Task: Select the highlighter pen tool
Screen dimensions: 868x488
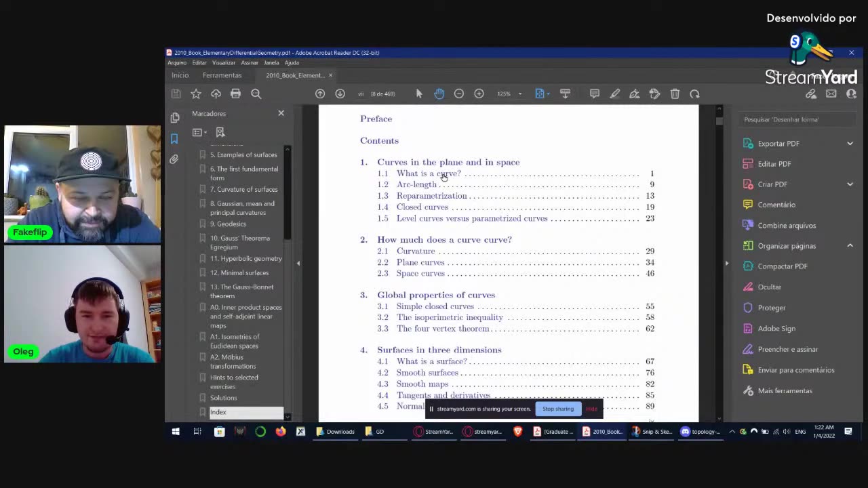Action: click(614, 94)
